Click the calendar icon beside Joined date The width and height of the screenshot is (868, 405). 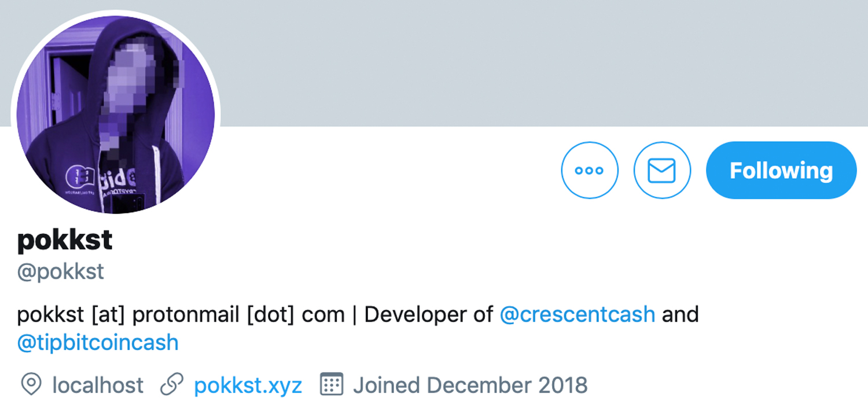coord(332,384)
